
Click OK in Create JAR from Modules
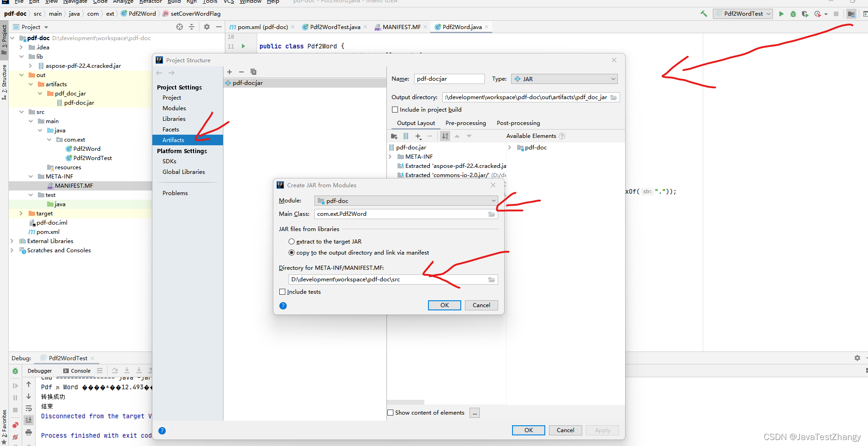pyautogui.click(x=444, y=305)
